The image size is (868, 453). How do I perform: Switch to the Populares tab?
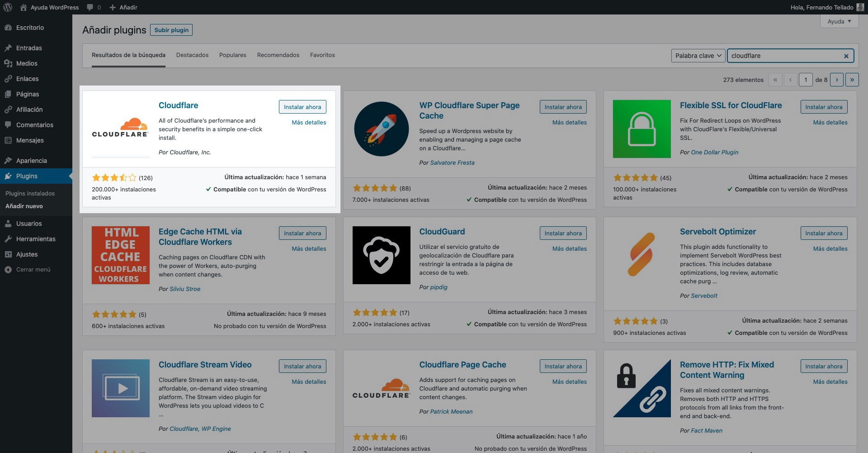[x=232, y=55]
